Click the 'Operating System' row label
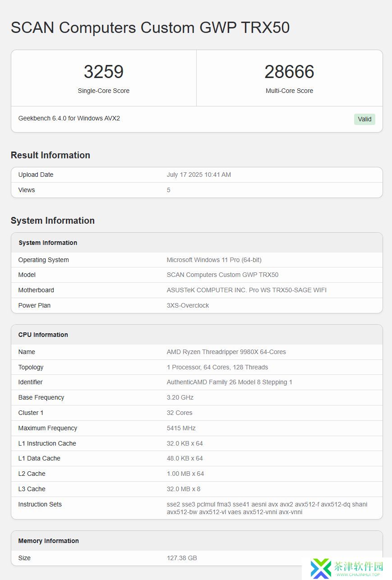392x580 pixels. (x=44, y=260)
